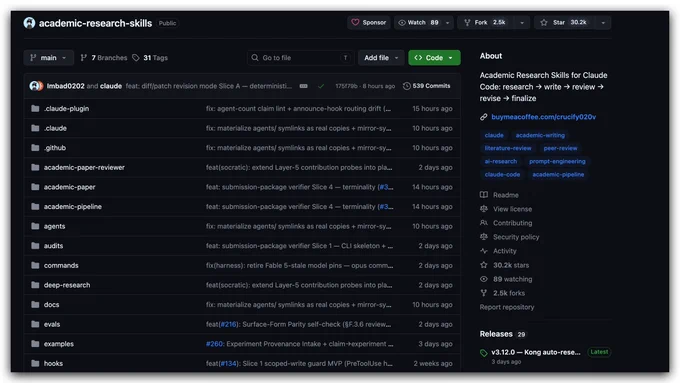Click the Security policy icon
The image size is (680, 383).
tap(484, 237)
